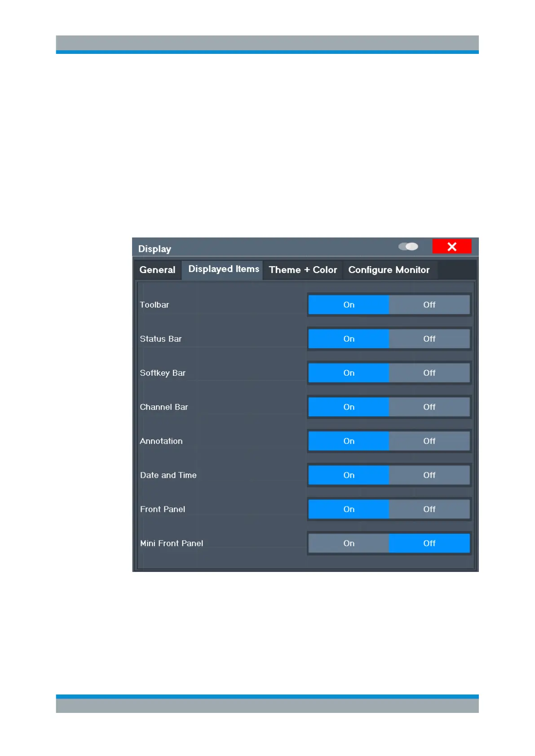Show the Channel Bar with On
535x756 pixels.
pyautogui.click(x=349, y=407)
